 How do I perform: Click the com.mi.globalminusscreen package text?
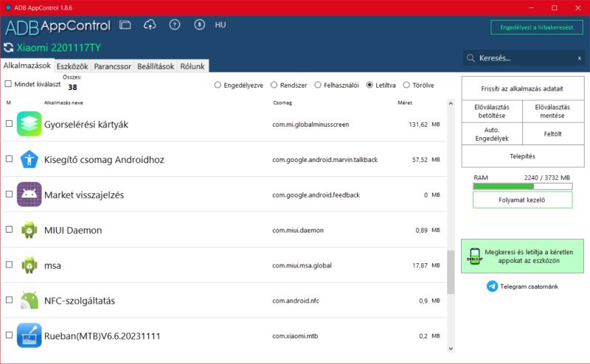[x=310, y=125]
